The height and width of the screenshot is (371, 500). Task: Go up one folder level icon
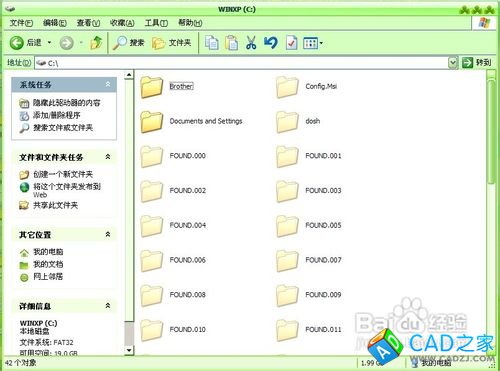[x=96, y=43]
